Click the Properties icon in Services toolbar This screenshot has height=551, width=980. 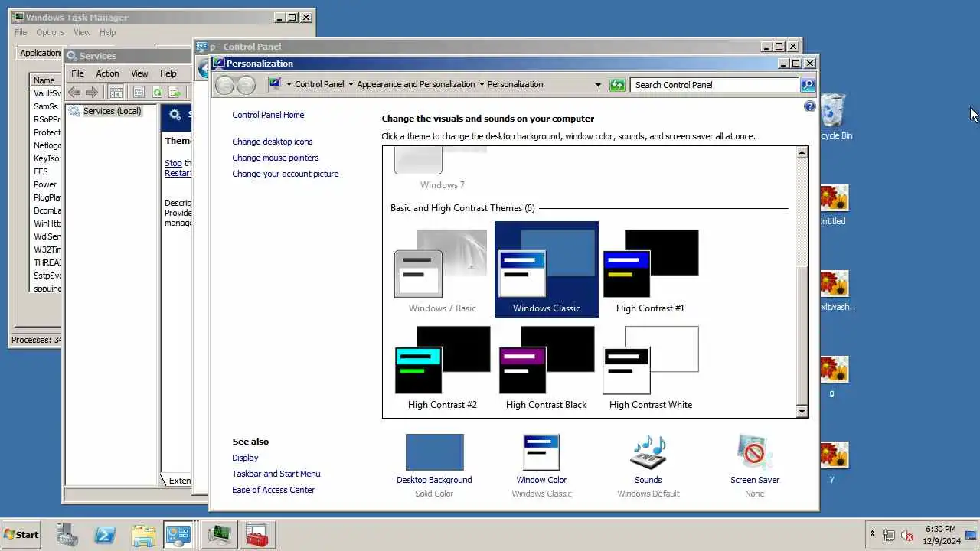tap(139, 93)
